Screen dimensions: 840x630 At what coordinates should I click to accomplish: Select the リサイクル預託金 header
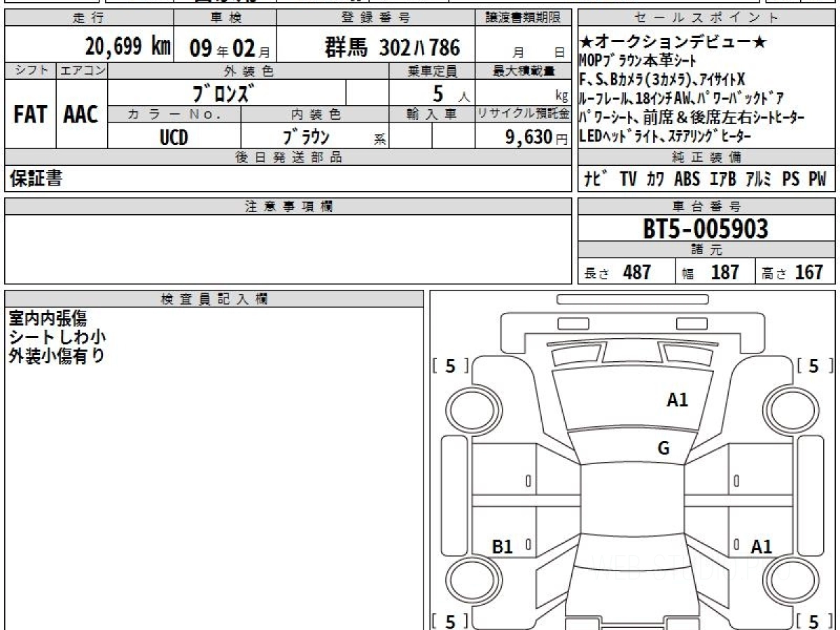pyautogui.click(x=524, y=114)
